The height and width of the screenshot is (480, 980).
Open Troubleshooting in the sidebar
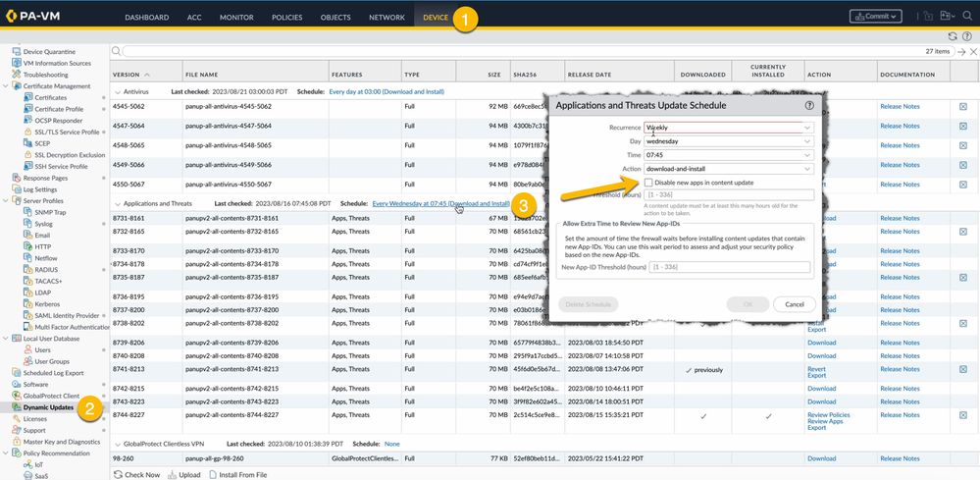(45, 75)
